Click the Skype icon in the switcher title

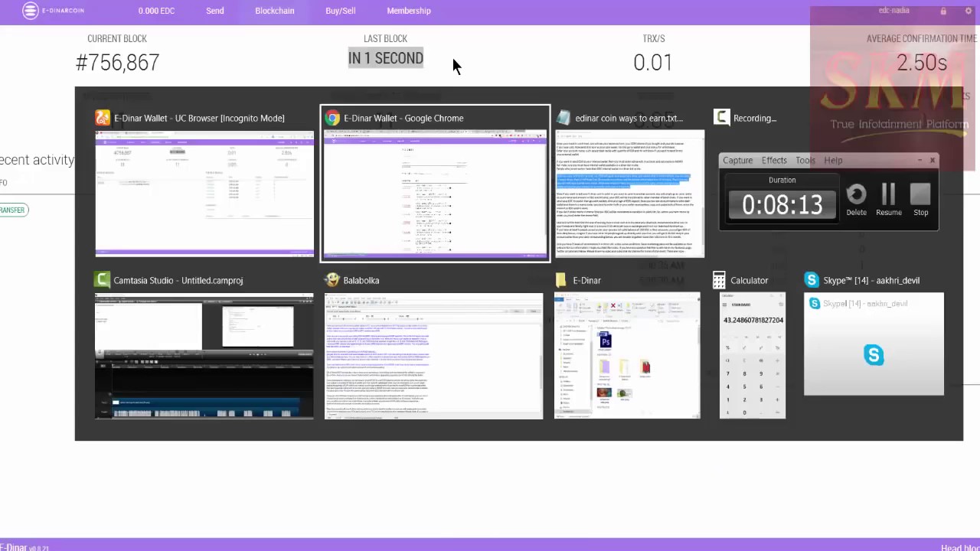812,280
